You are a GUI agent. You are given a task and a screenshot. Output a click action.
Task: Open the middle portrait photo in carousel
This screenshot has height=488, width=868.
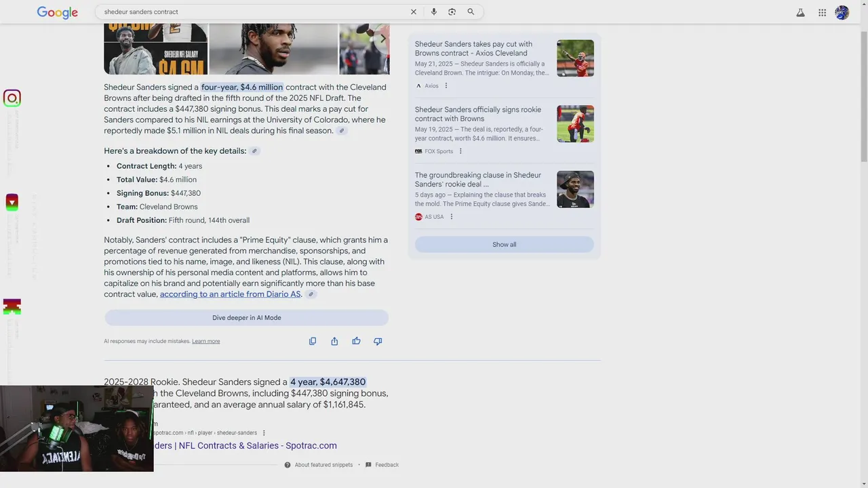[x=273, y=49]
